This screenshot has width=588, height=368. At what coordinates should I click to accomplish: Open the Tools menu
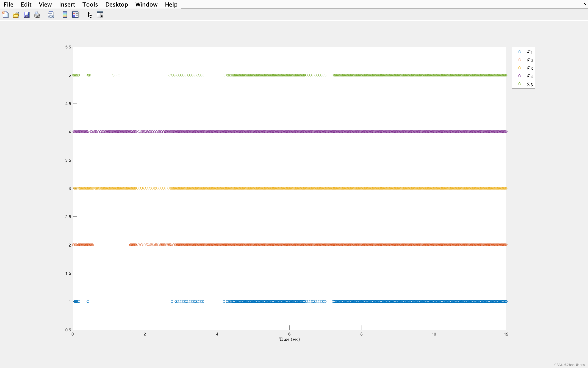(90, 4)
